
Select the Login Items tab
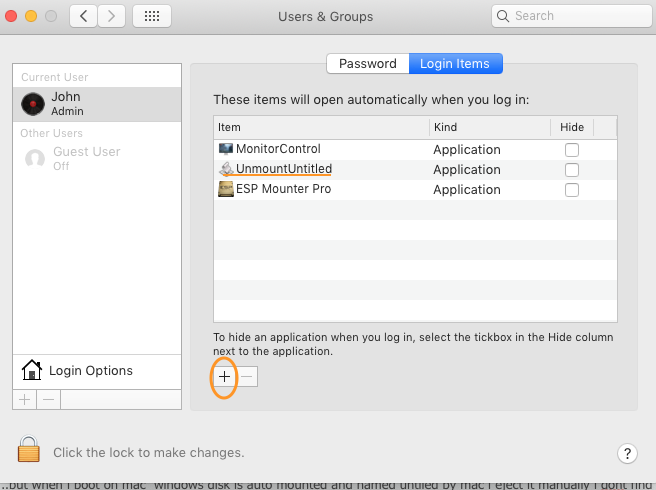456,64
